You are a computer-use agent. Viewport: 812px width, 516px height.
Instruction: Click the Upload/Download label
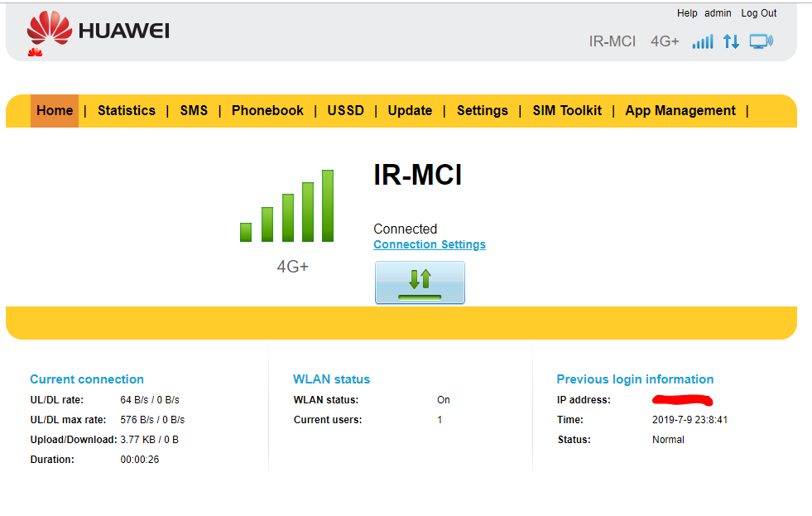[74, 440]
